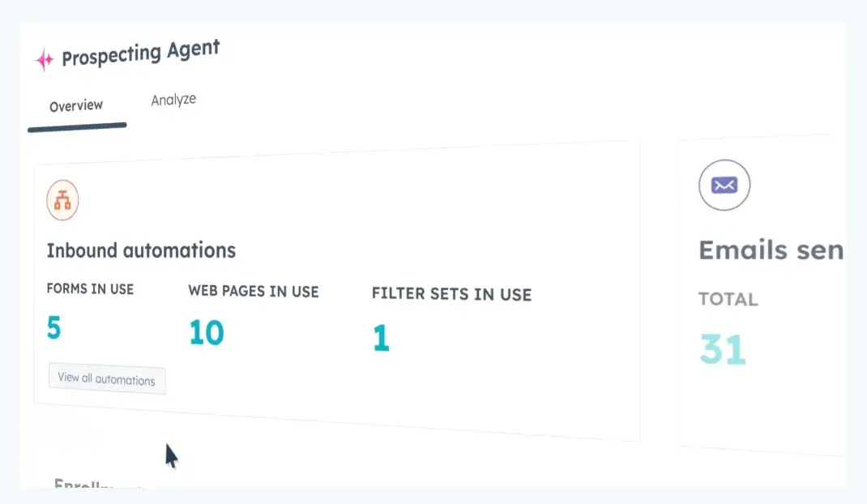867x504 pixels.
Task: Click the envelope glyph inside the circle
Action: pos(724,185)
